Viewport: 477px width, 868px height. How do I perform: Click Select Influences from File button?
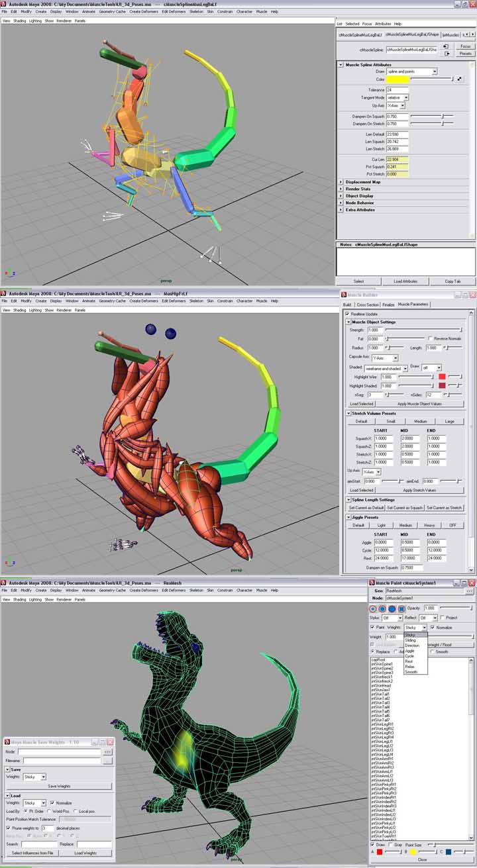pyautogui.click(x=32, y=853)
